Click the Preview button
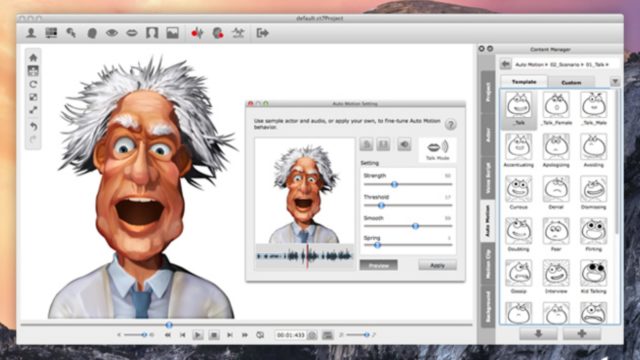Screen dimensions: 640x360 click(378, 265)
